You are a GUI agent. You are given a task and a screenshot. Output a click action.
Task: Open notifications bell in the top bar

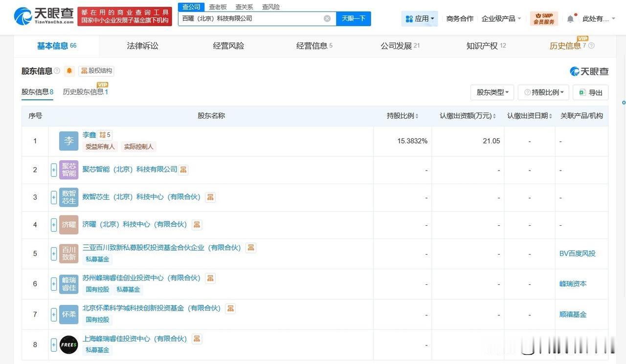pyautogui.click(x=570, y=19)
